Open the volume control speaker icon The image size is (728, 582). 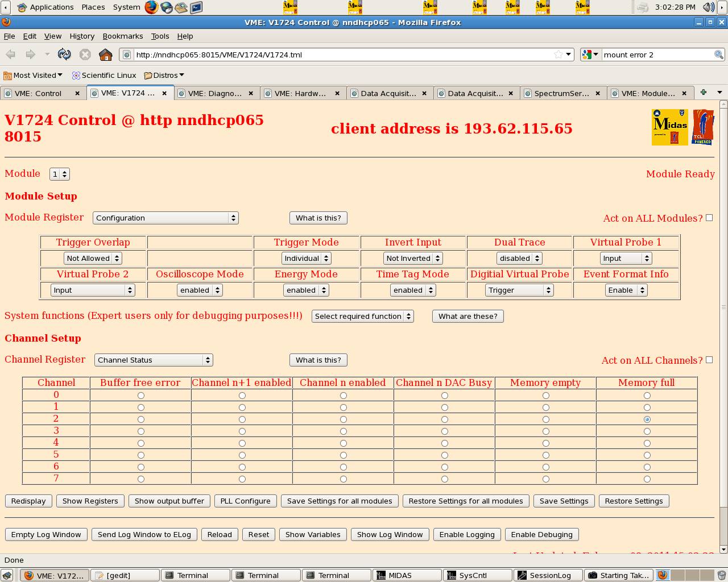click(x=709, y=7)
